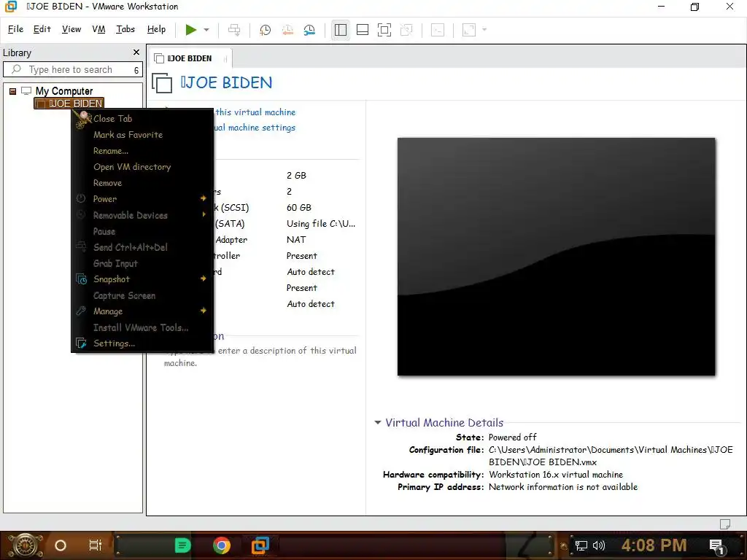Click the Unity mode toolbar icon
Viewport: 747px width, 560px height.
coord(406,30)
